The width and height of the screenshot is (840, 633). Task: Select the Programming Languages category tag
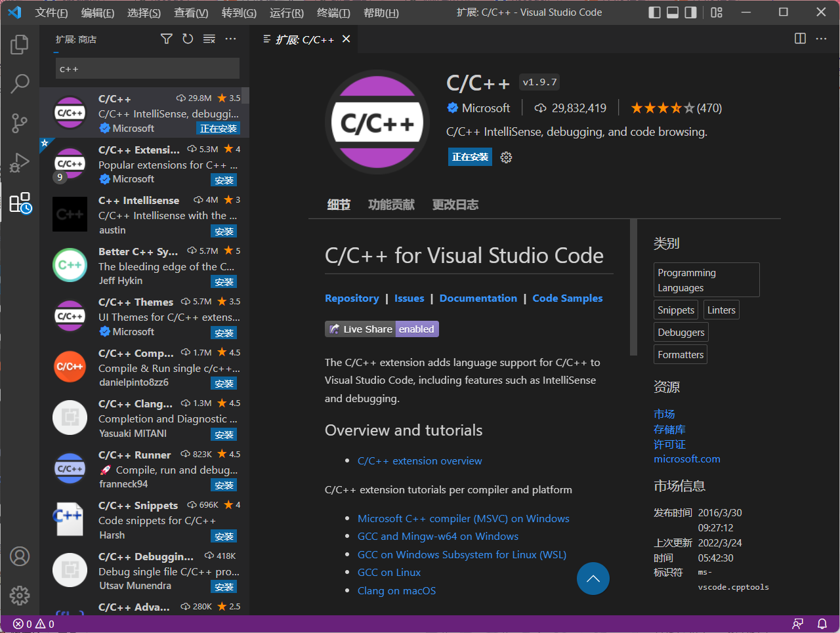coord(707,280)
